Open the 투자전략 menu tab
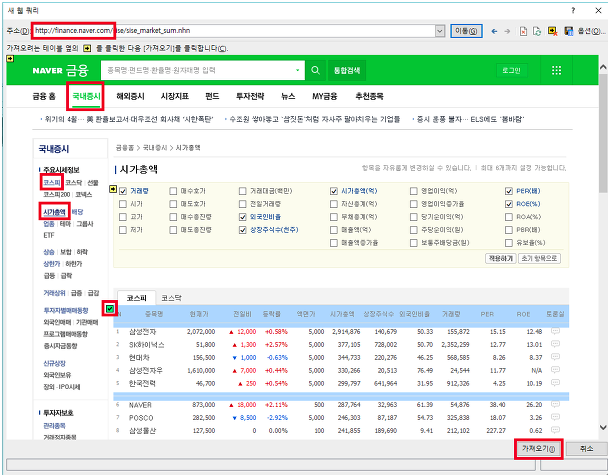Image resolution: width=610 pixels, height=476 pixels. [250, 96]
